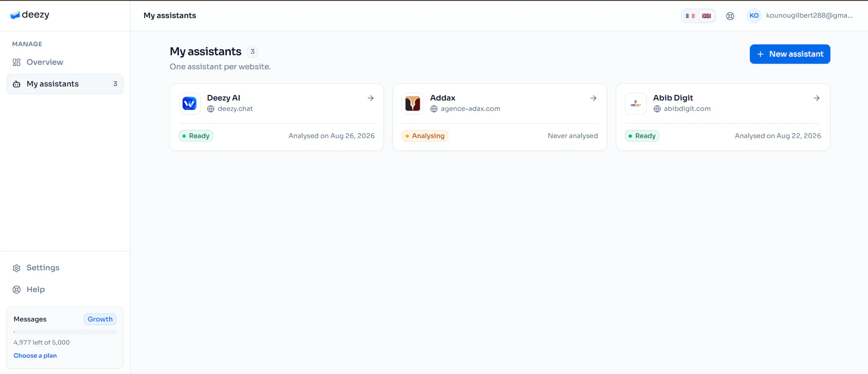Click the top bar 'My assistants' title
This screenshot has width=868, height=374.
pyautogui.click(x=170, y=16)
